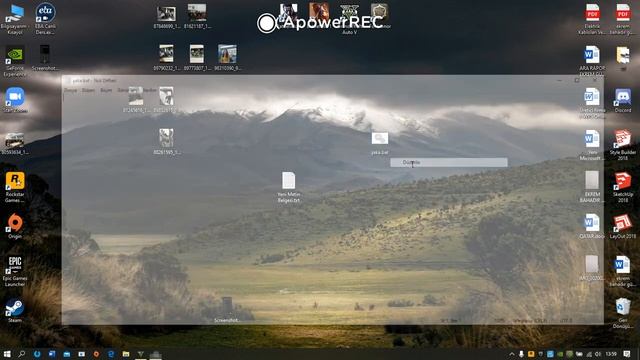Launch LayOut 2018 shortcut
Viewport: 640px width, 360px height.
[x=623, y=227]
